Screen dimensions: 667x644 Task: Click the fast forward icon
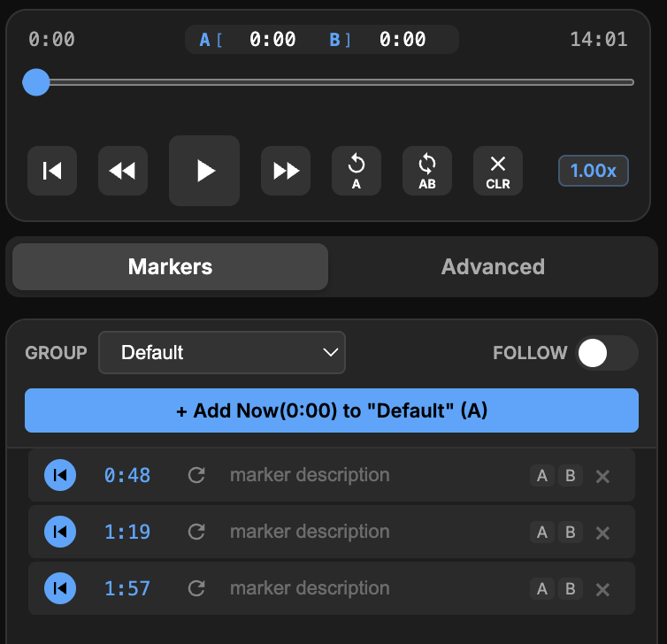[x=286, y=171]
